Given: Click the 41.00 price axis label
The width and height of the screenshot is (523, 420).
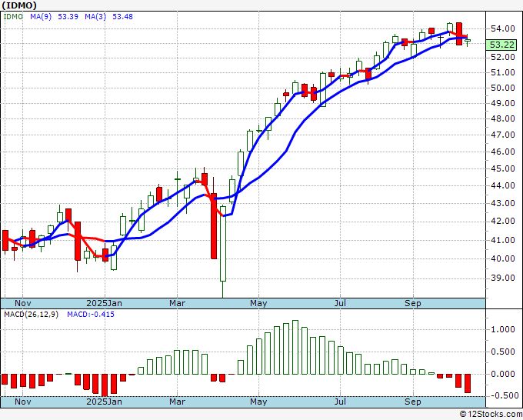Looking at the screenshot, I should coord(503,240).
